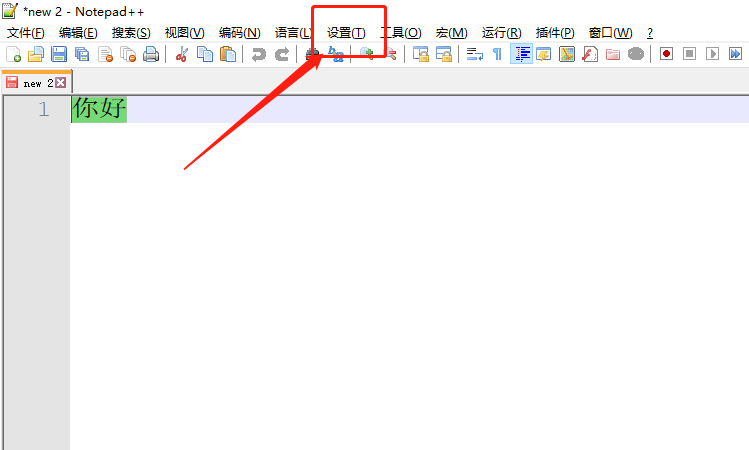Undo the last edit via the toolbar

(258, 54)
